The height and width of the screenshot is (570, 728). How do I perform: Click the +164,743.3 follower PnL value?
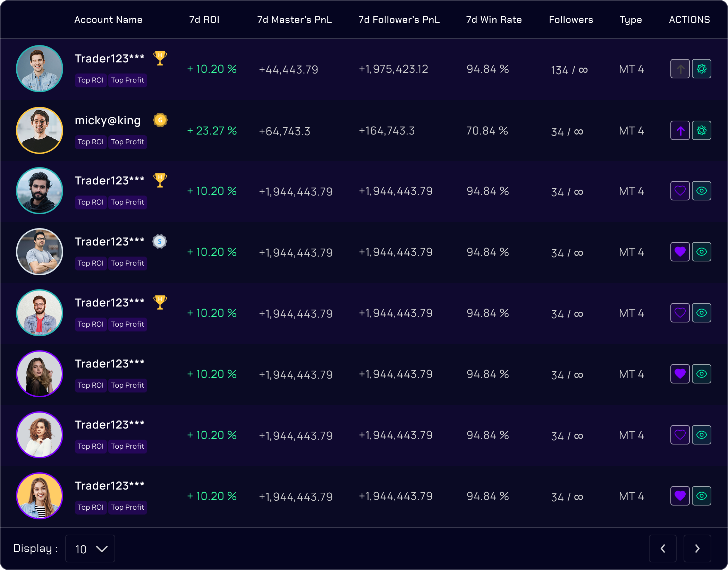point(387,131)
